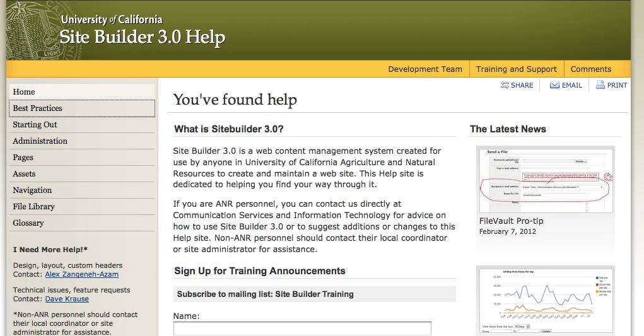The image size is (644, 336).
Task: Navigate to the Starting Out section
Action: (x=35, y=125)
